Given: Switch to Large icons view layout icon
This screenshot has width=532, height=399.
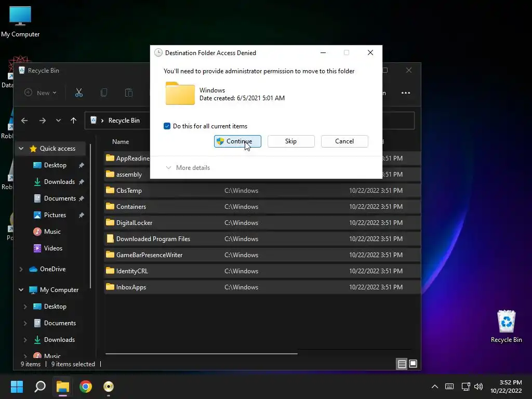Looking at the screenshot, I should [413, 364].
